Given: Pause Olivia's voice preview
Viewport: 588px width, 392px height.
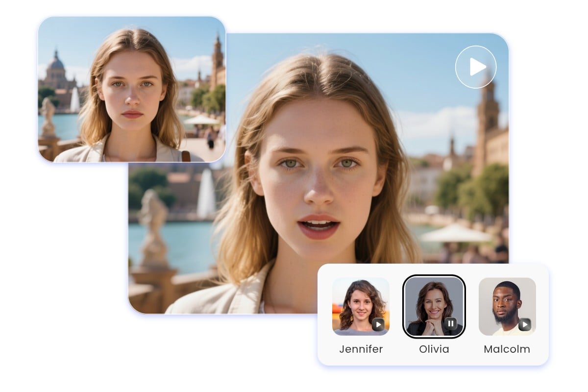Looking at the screenshot, I should (451, 324).
